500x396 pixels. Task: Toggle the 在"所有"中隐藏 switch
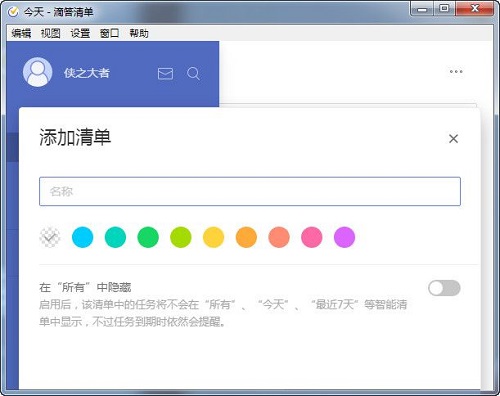(x=444, y=288)
